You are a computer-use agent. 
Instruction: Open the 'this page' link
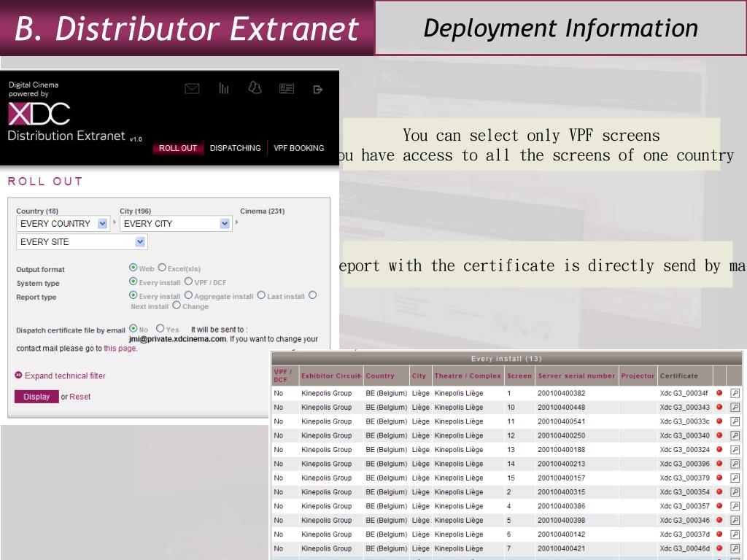tap(120, 349)
